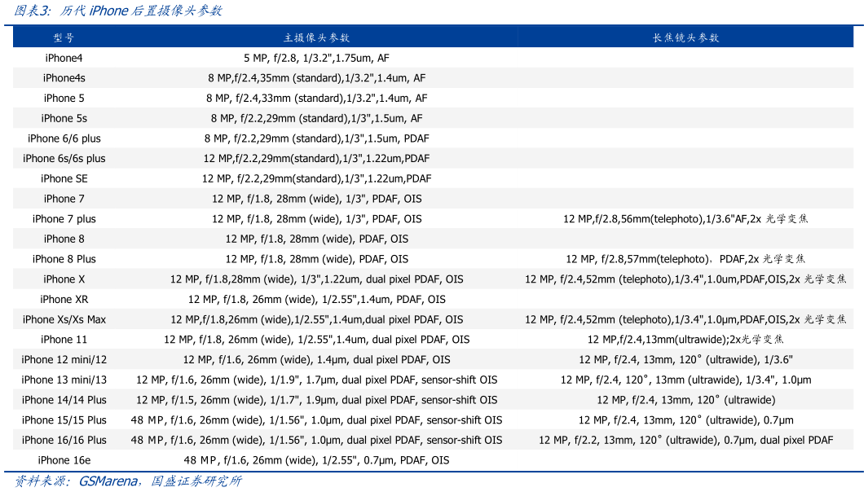Click the iPhone 11 ultrawide specs cell
Image resolution: width=868 pixels, height=492 pixels.
(x=685, y=340)
